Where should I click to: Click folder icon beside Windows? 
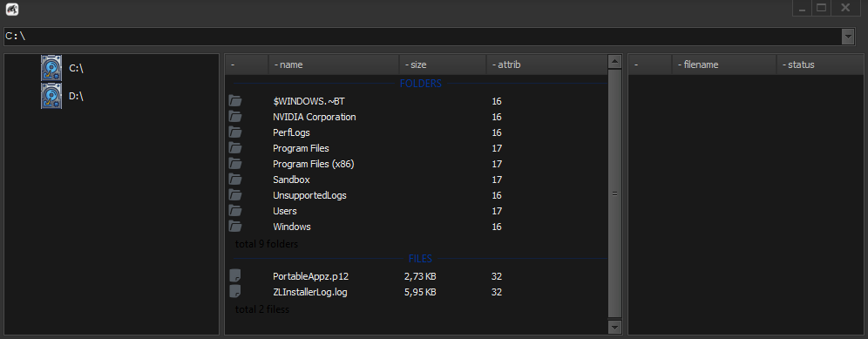235,227
